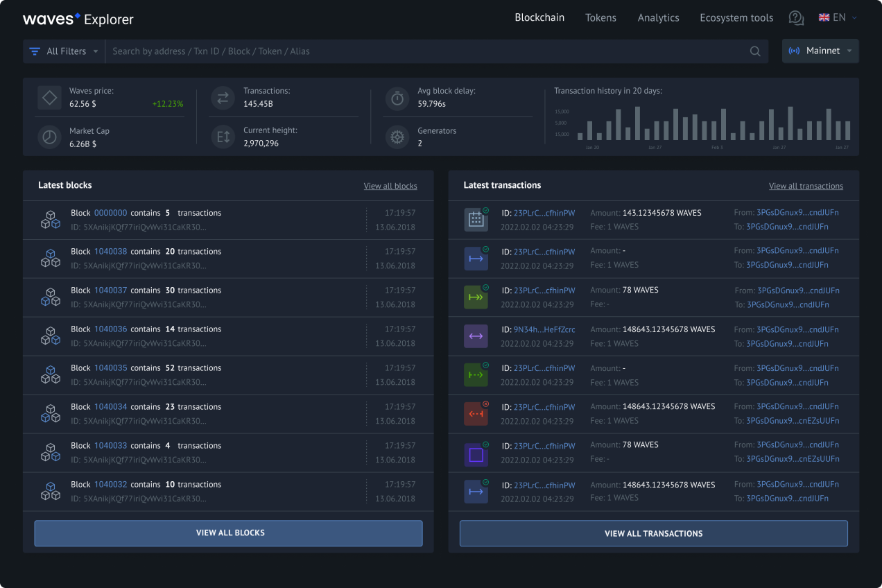
Task: Click the green mass transfer transaction icon
Action: [x=476, y=297]
